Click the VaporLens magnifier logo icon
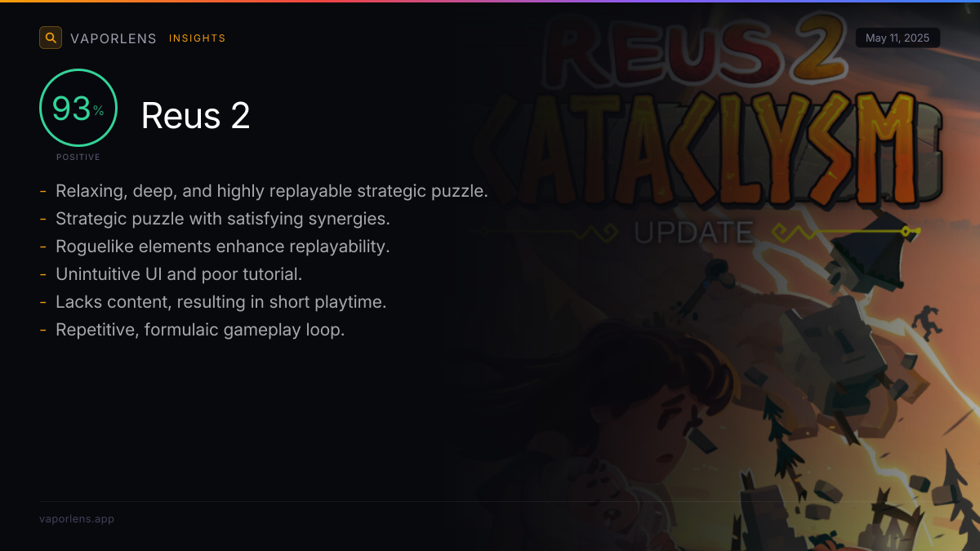Image resolution: width=980 pixels, height=551 pixels. tap(51, 38)
